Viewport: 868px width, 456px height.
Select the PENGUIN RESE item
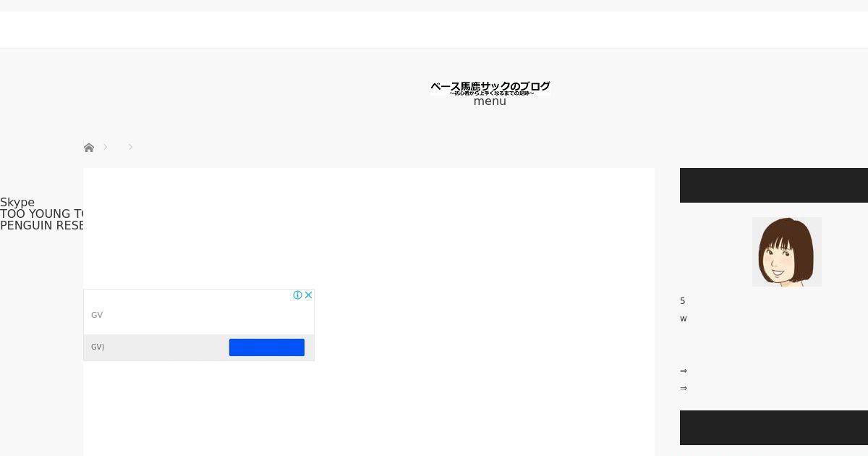coord(42,226)
